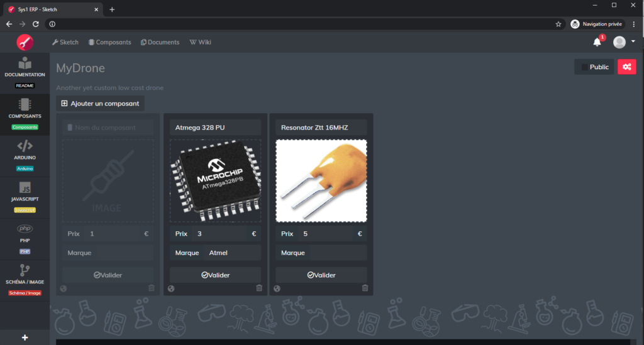
Task: Click Valider on the Atmega 328 PU card
Action: tap(215, 275)
